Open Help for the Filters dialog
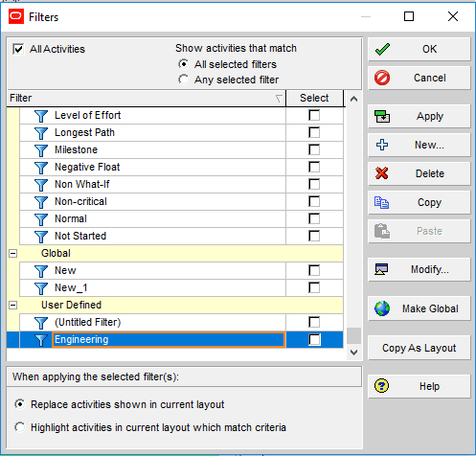The image size is (476, 456). 419,386
